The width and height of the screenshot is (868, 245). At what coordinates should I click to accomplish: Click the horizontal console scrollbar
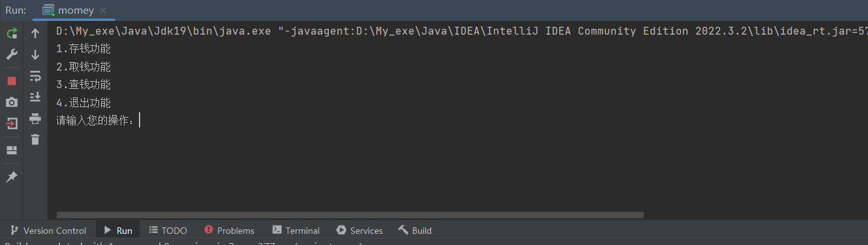(350, 214)
